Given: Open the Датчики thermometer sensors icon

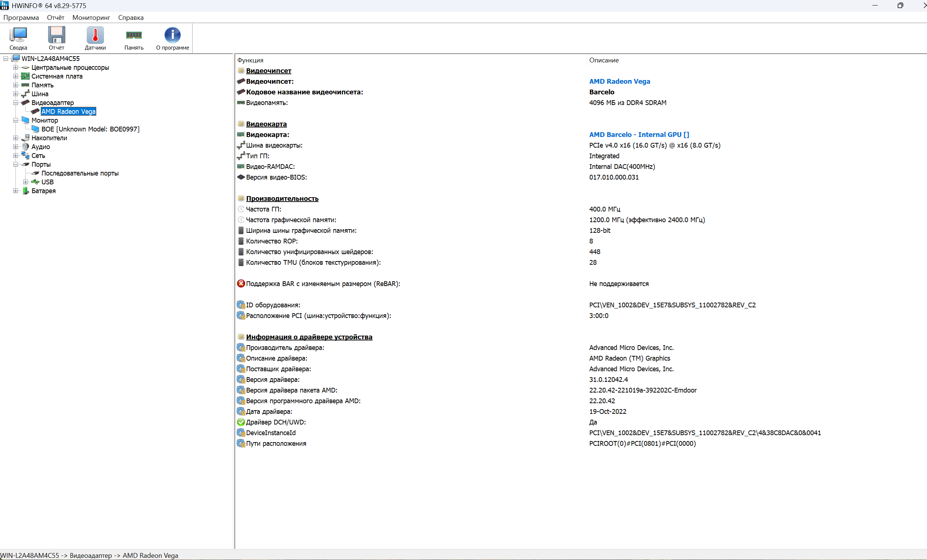Looking at the screenshot, I should [x=95, y=35].
